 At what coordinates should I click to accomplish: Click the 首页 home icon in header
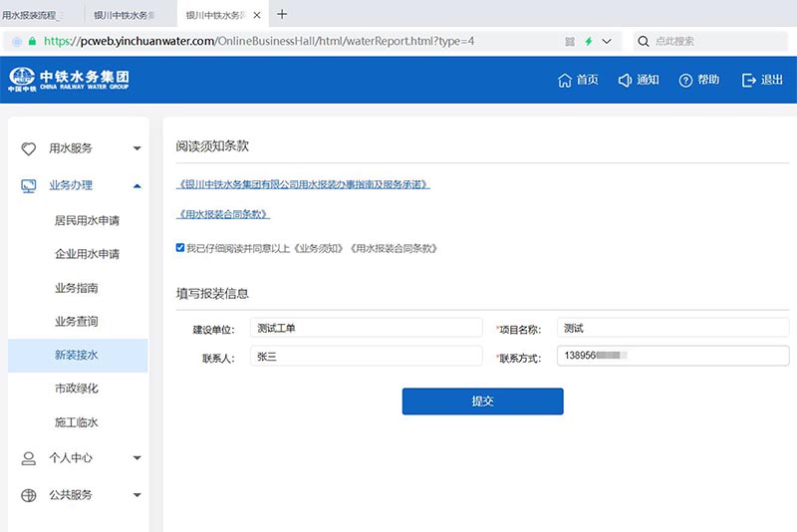click(565, 81)
